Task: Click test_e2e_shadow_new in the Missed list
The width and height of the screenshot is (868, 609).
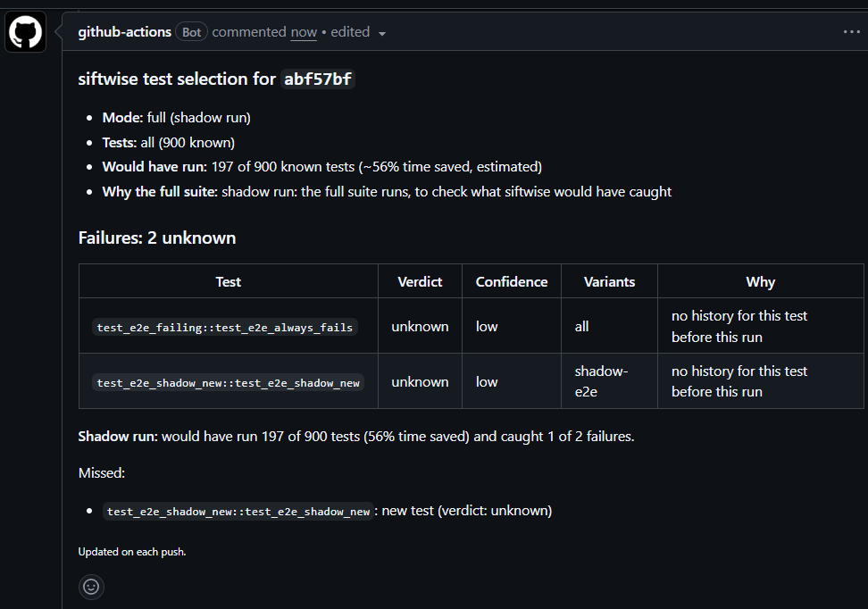Action: click(x=238, y=511)
